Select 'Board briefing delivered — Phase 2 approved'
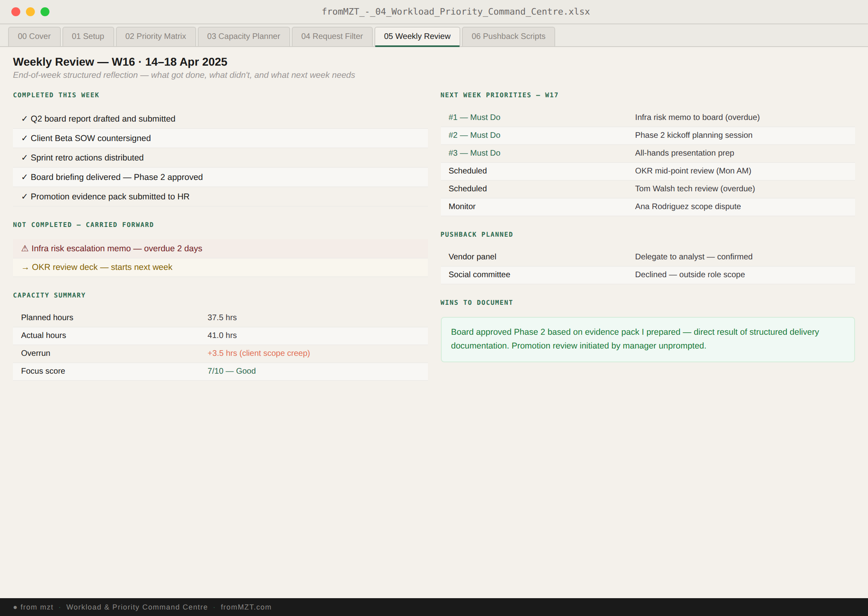This screenshot has height=616, width=868. pyautogui.click(x=220, y=177)
